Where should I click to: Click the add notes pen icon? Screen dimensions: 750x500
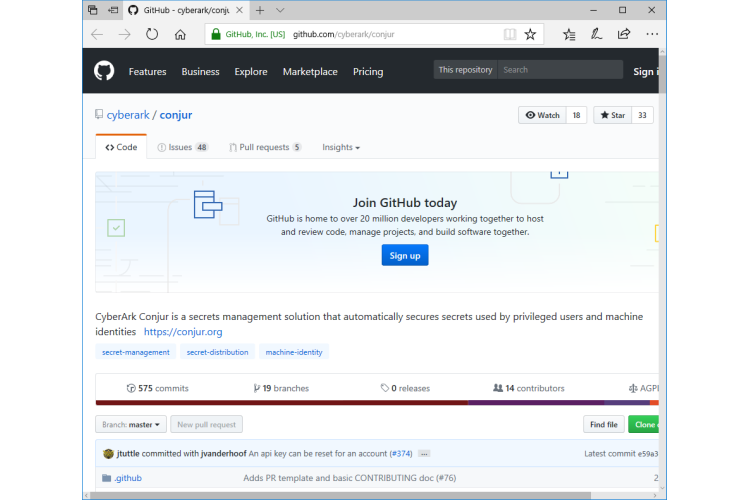[597, 34]
